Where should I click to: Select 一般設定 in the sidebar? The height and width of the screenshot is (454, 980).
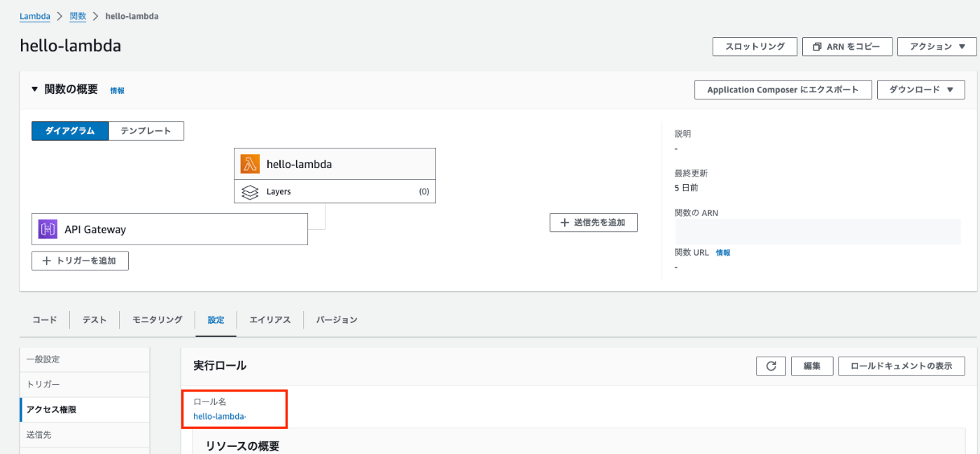(85, 359)
